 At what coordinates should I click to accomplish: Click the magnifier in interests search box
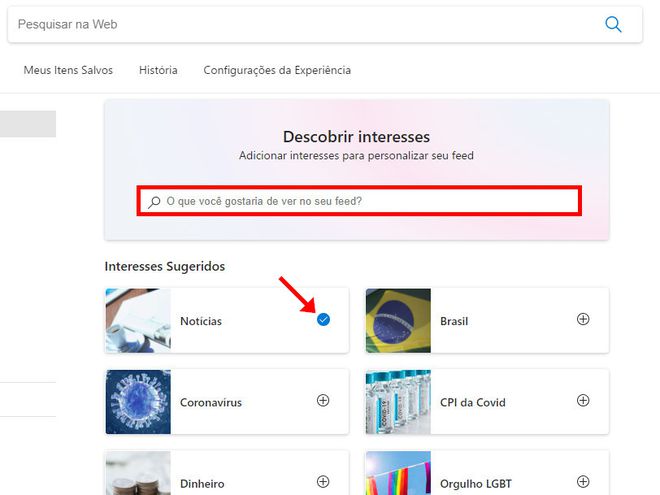[x=154, y=202]
